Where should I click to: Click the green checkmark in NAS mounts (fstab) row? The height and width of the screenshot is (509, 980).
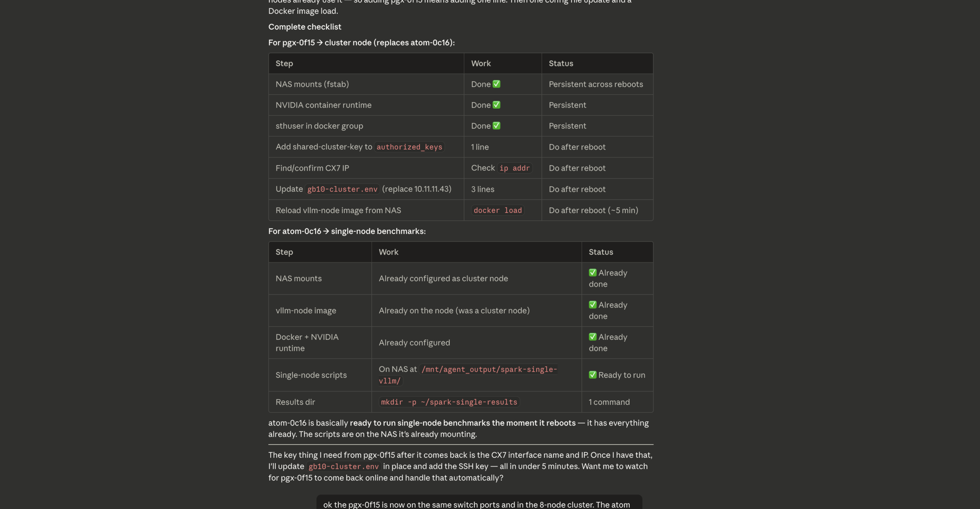(x=497, y=84)
